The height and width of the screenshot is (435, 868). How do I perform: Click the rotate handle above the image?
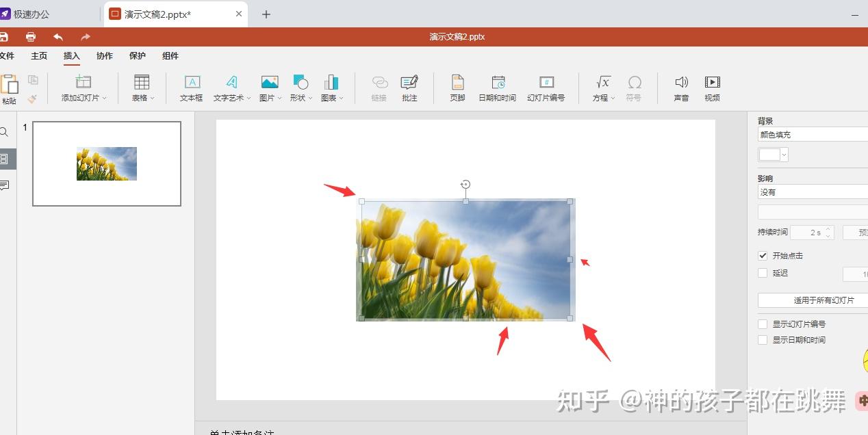tap(465, 184)
